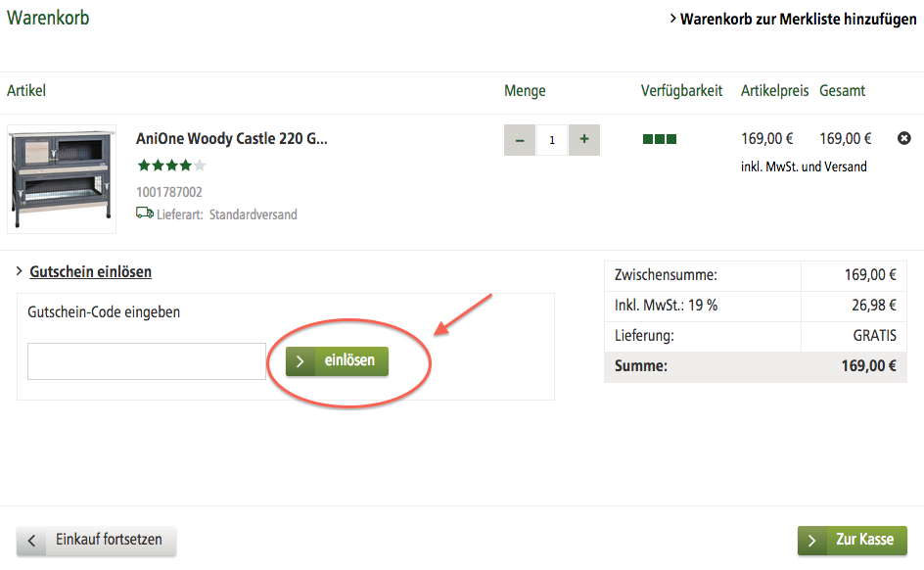Remove the AniOne Woody Castle item from cart
The image size is (924, 570).
tap(904, 139)
